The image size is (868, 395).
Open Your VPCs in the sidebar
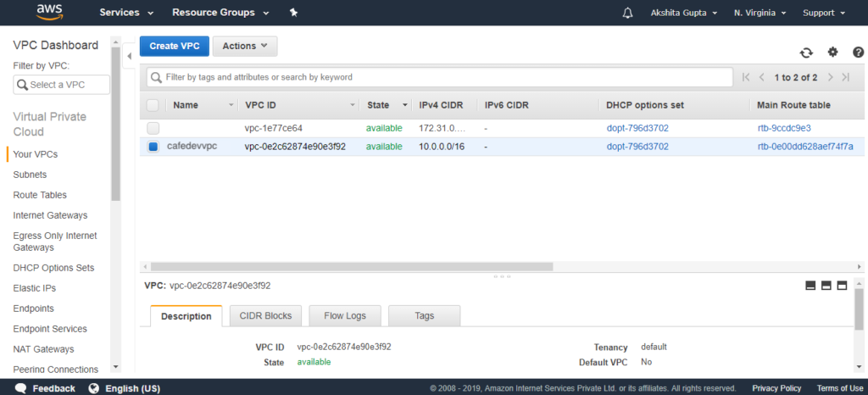click(36, 154)
